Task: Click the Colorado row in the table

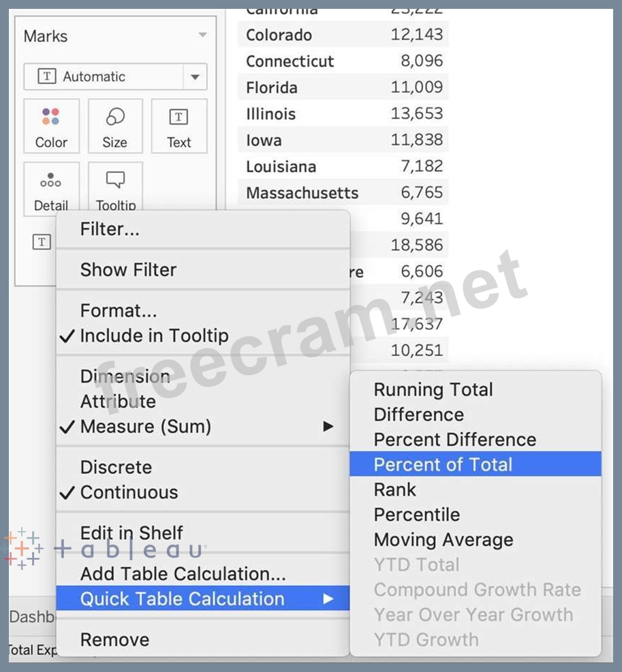Action: [279, 35]
